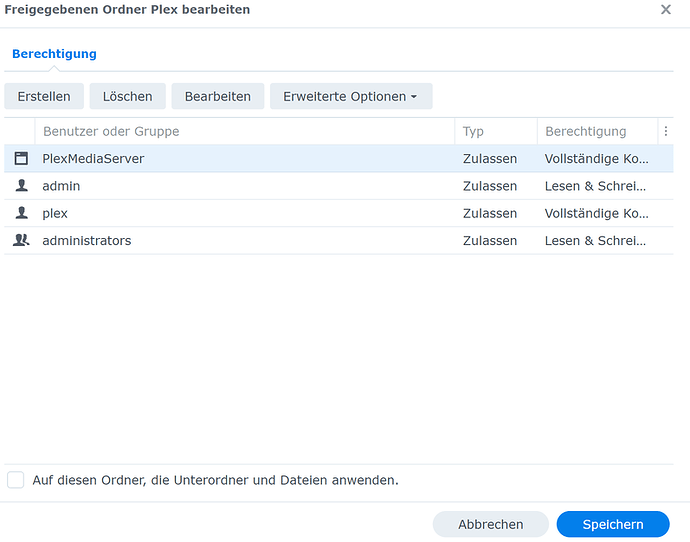Click the admin Lesen & Schreiben permission cell
Image resolution: width=690 pixels, height=542 pixels.
[x=595, y=186]
